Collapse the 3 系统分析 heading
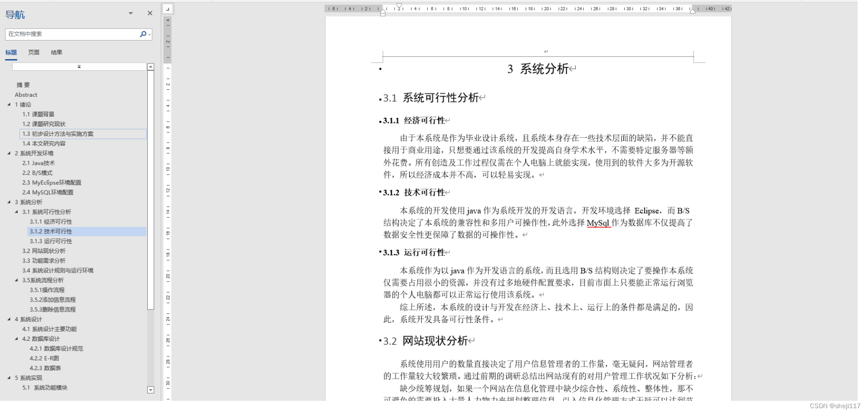The height and width of the screenshot is (414, 868). [9, 202]
